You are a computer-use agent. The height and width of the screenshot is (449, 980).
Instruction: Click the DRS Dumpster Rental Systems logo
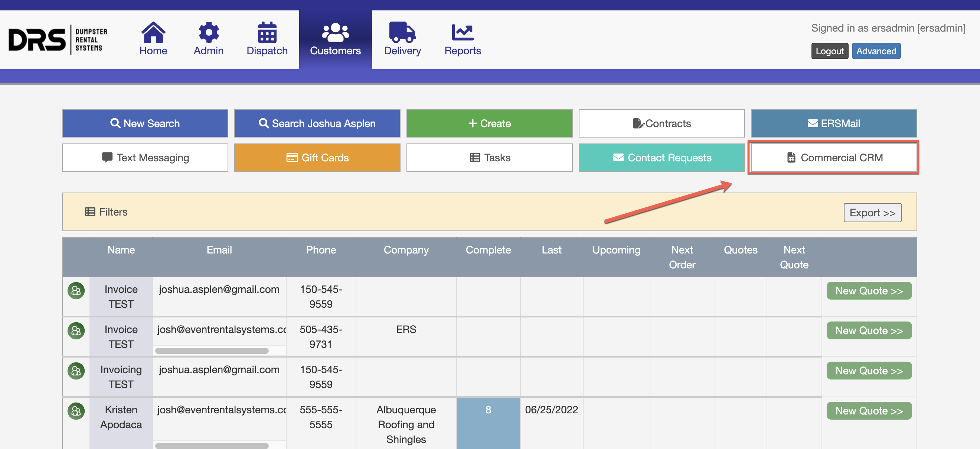point(58,40)
